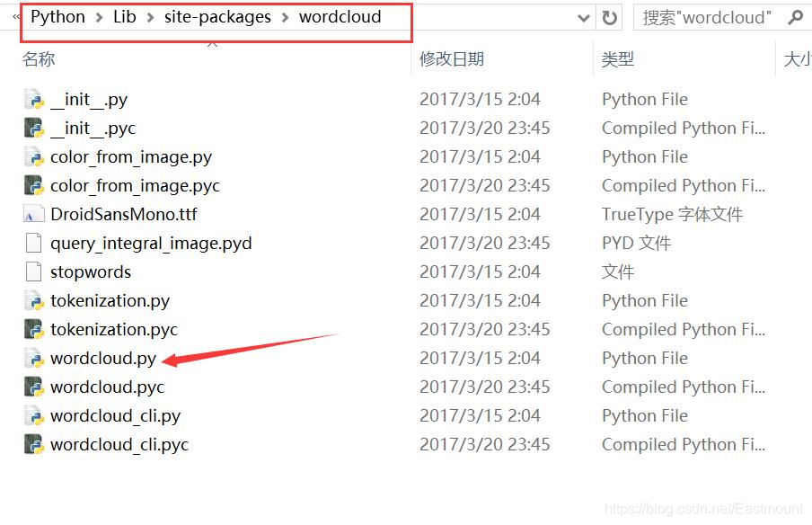Screen dimensions: 812x525
Task: Click the __init__.pyc compiled file icon
Action: pos(33,128)
